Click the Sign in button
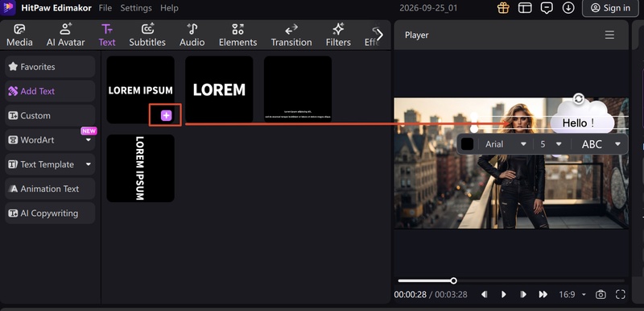644x311 pixels. point(610,8)
